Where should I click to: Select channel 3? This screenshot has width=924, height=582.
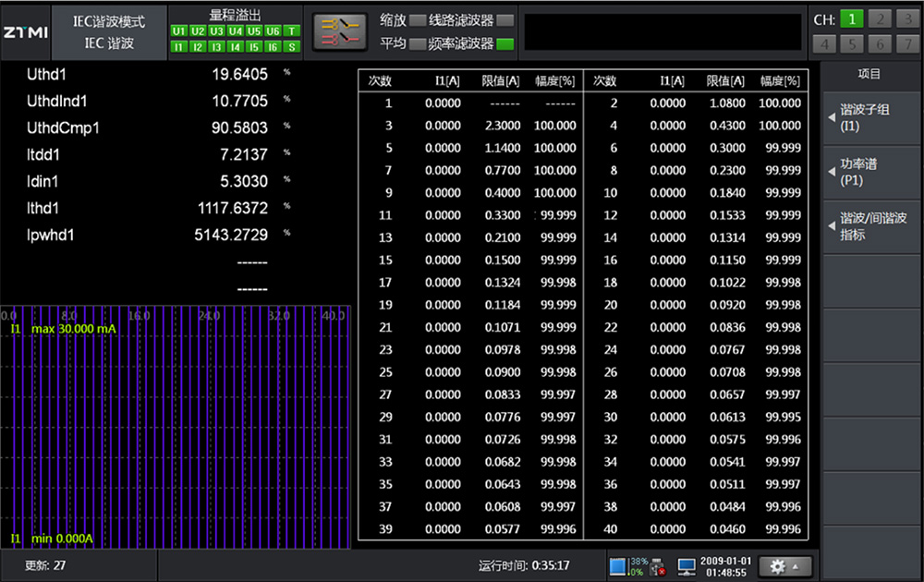908,19
